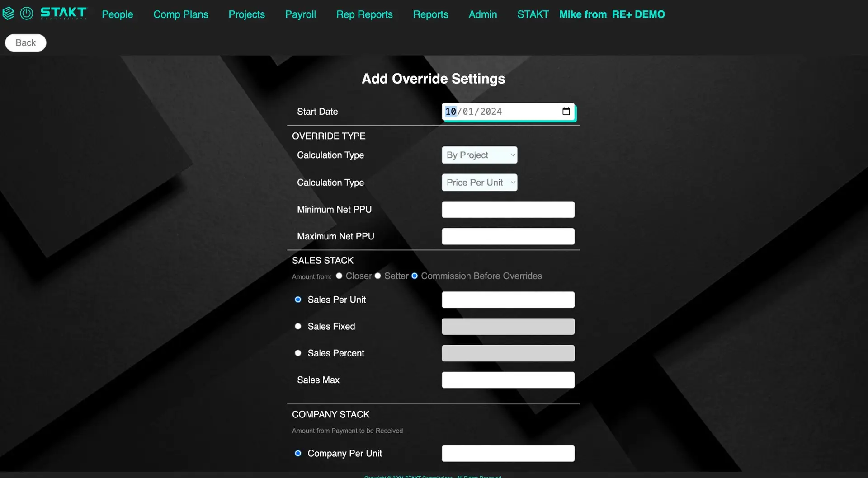Viewport: 868px width, 478px height.
Task: Click the Minimum Net PPU label
Action: pos(334,210)
